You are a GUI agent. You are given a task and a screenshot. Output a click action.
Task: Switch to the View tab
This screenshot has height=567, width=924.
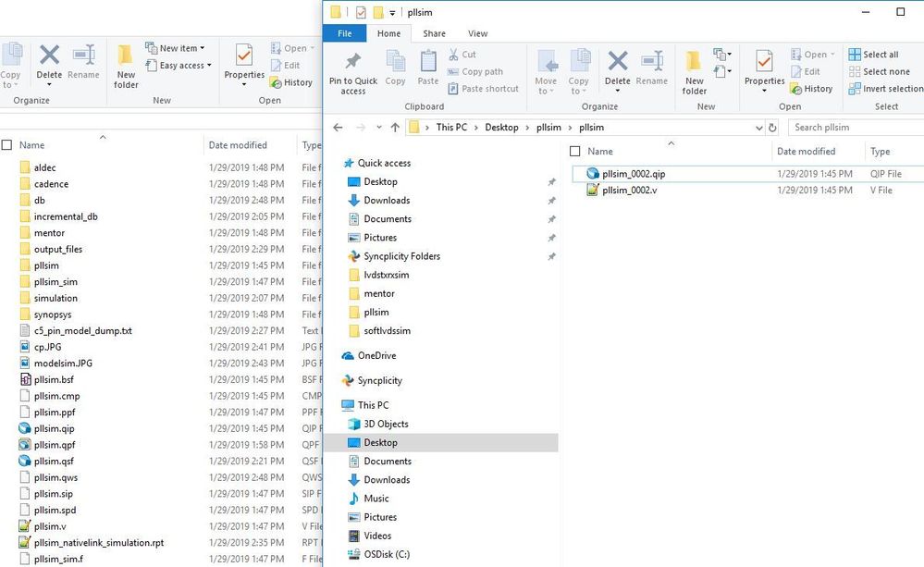[x=478, y=33]
